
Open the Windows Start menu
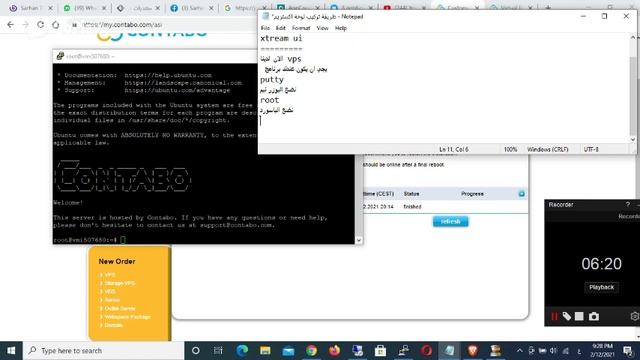[11, 351]
